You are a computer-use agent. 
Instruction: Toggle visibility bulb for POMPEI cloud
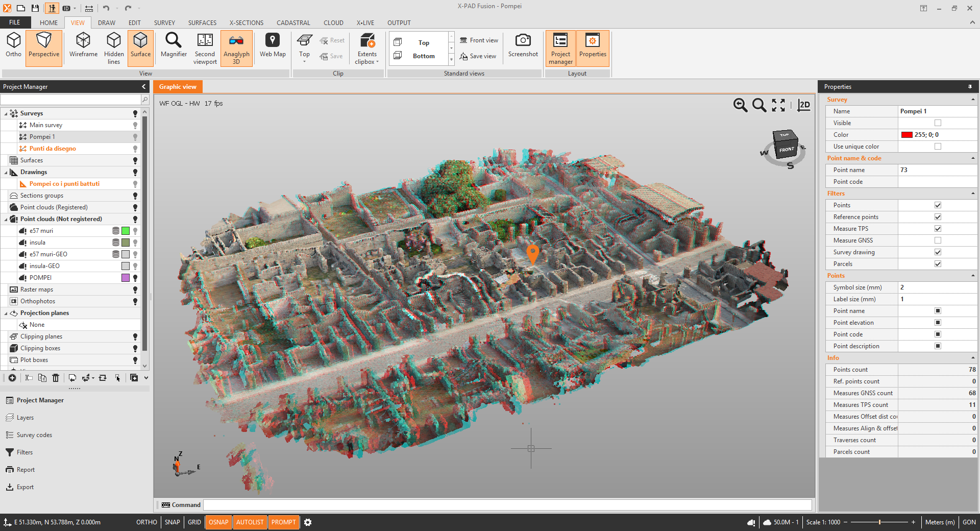coord(135,278)
